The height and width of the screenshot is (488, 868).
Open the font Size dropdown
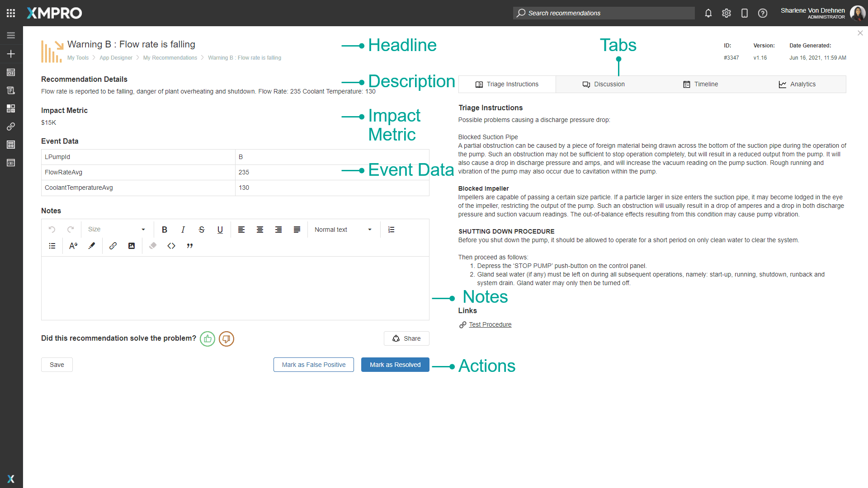coord(117,230)
